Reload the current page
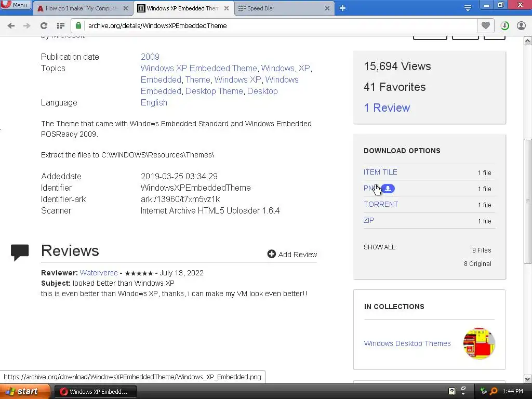Screen dimensions: 532x399 click(x=44, y=26)
